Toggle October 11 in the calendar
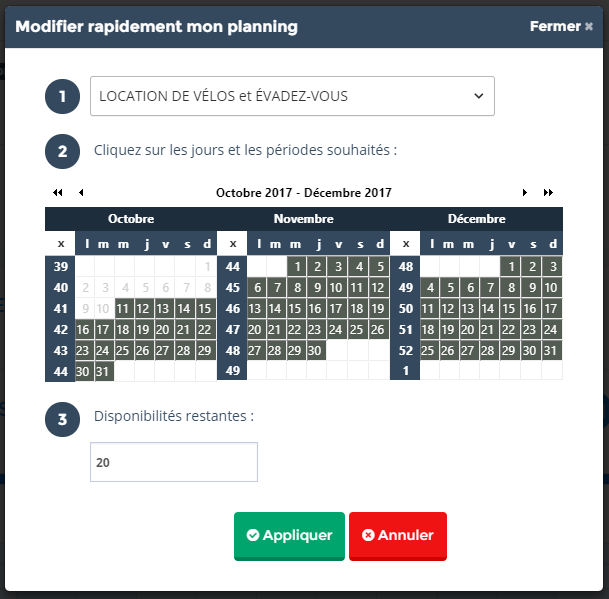609x599 pixels. click(124, 308)
